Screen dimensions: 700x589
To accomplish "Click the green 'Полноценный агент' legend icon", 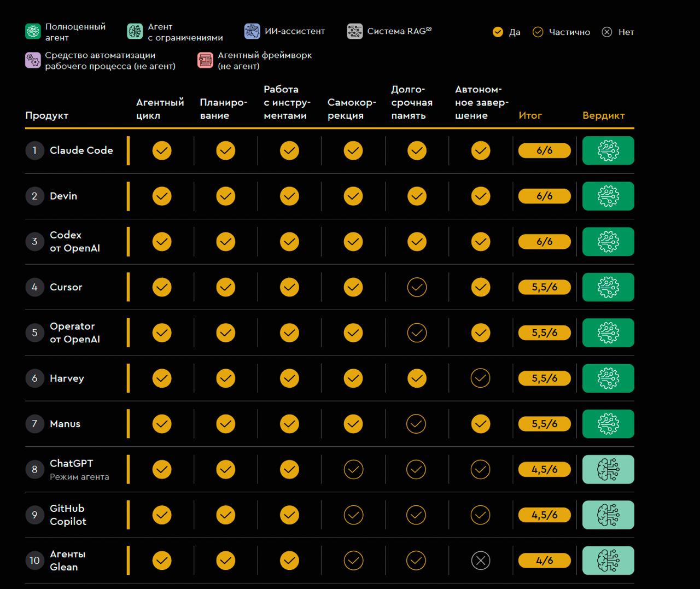I will click(33, 31).
